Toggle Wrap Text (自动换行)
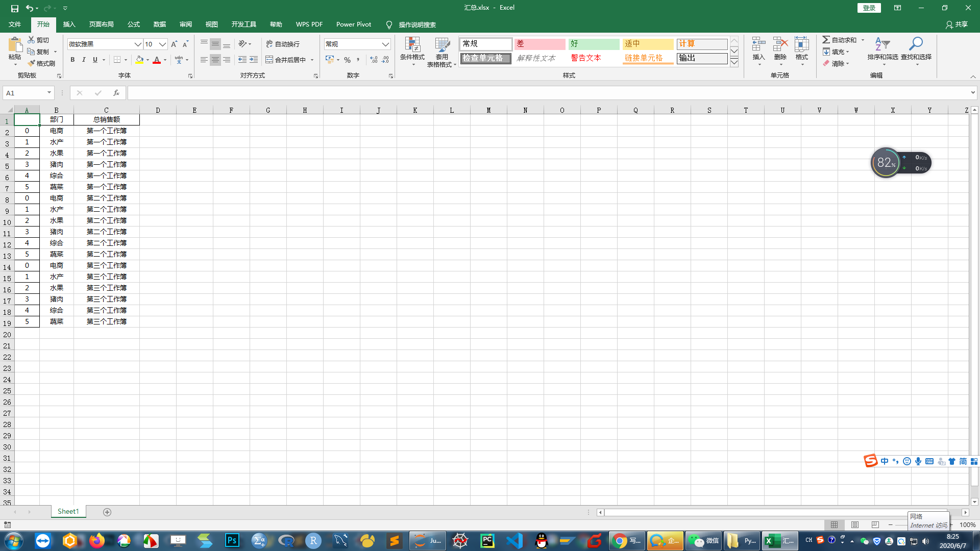Viewport: 980px width, 551px height. (283, 44)
